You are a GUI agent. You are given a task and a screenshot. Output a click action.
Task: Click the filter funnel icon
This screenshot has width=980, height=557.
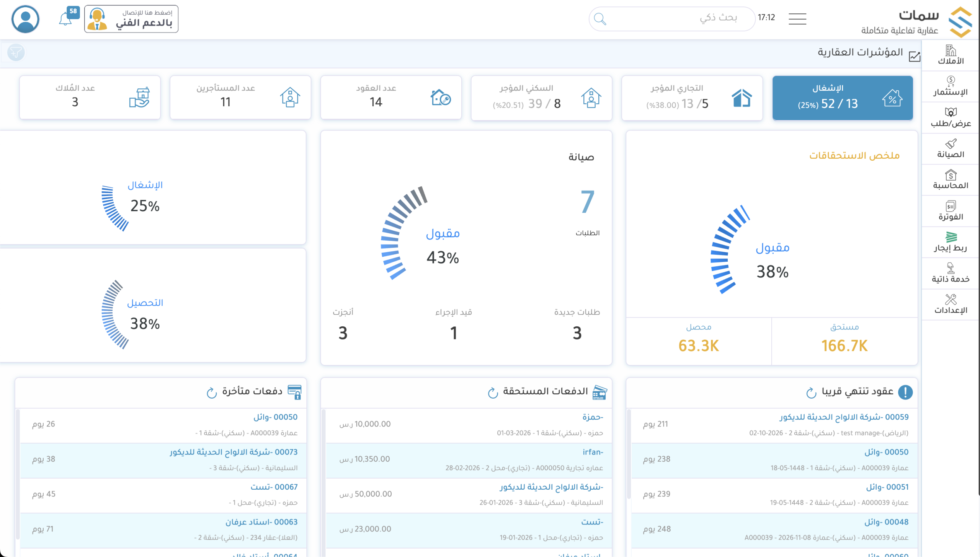[x=16, y=52]
